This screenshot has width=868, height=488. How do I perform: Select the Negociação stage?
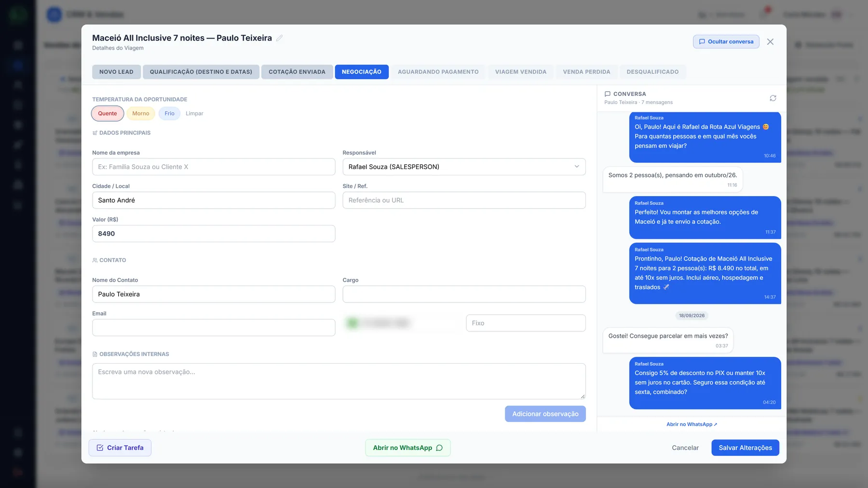tap(362, 72)
